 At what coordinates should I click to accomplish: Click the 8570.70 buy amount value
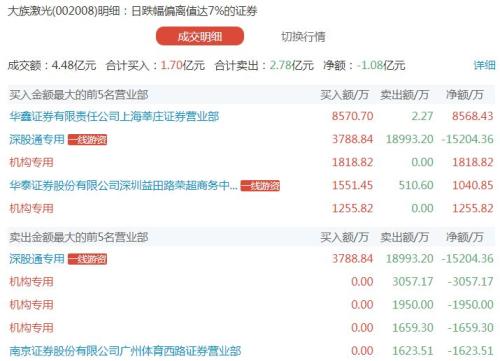click(x=352, y=116)
